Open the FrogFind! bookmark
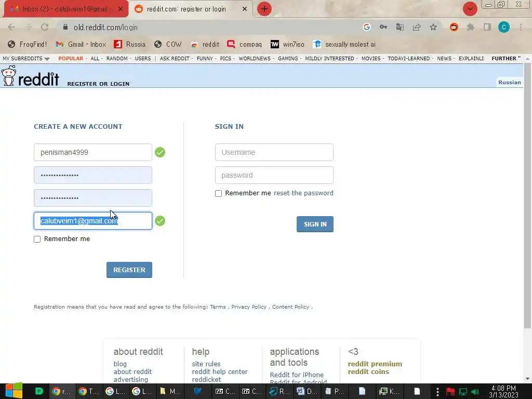 pyautogui.click(x=28, y=44)
